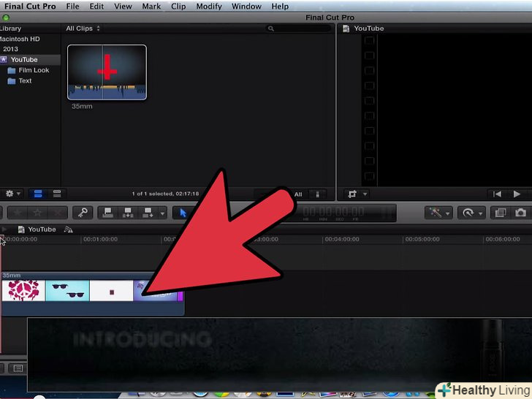Select Macintosh HD in library
This screenshot has width=532, height=399.
pyautogui.click(x=20, y=39)
